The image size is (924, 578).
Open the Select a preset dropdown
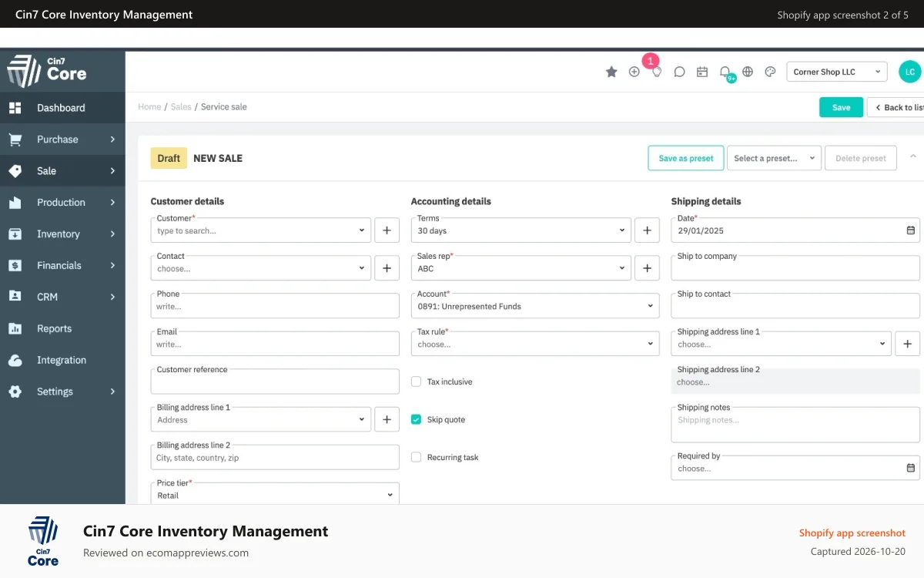tap(774, 158)
